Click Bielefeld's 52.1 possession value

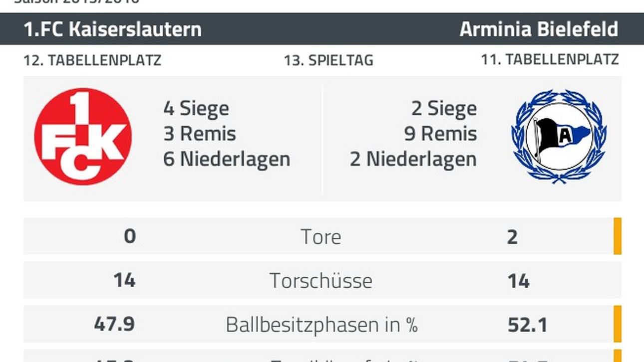pos(527,325)
